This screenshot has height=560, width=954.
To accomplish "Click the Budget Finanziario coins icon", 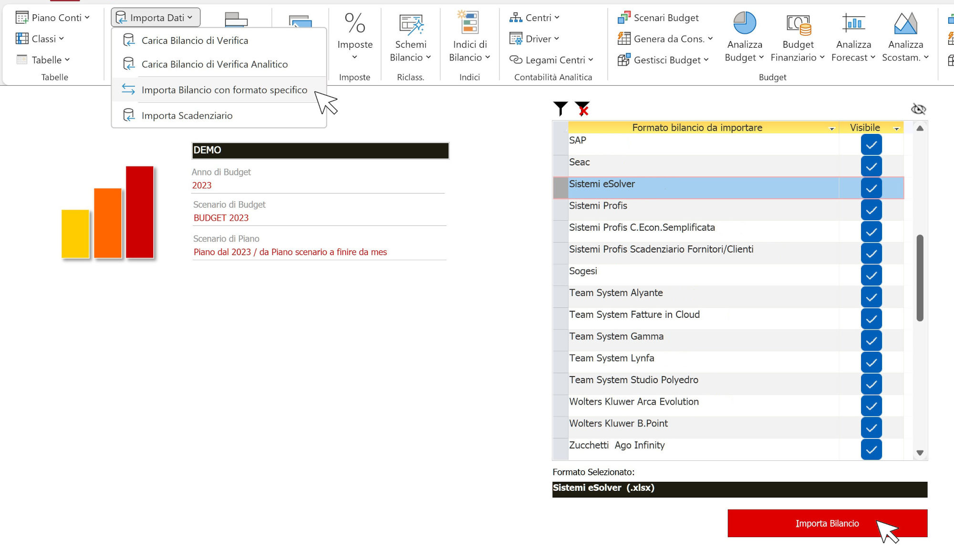I will coord(798,24).
